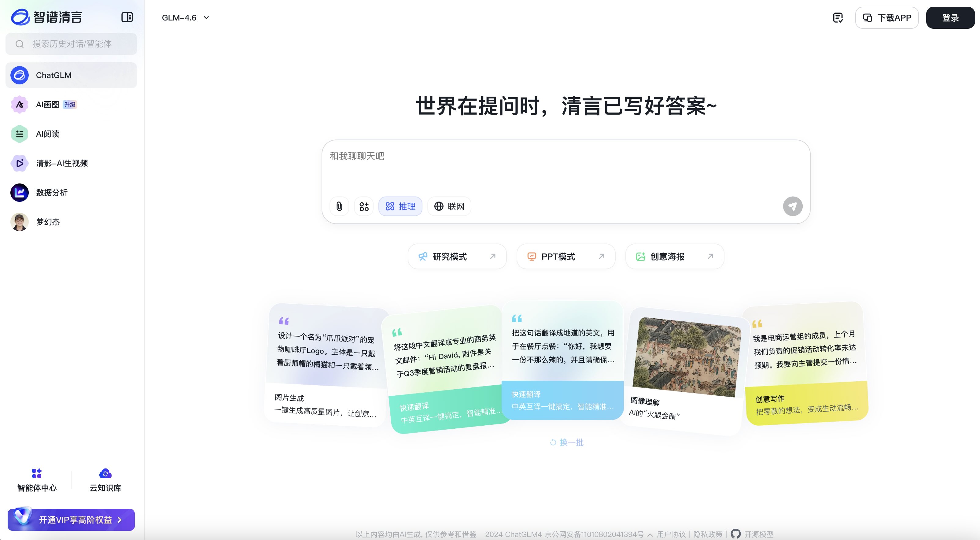
Task: Collapse the sidebar with the panel toggle
Action: (x=128, y=17)
